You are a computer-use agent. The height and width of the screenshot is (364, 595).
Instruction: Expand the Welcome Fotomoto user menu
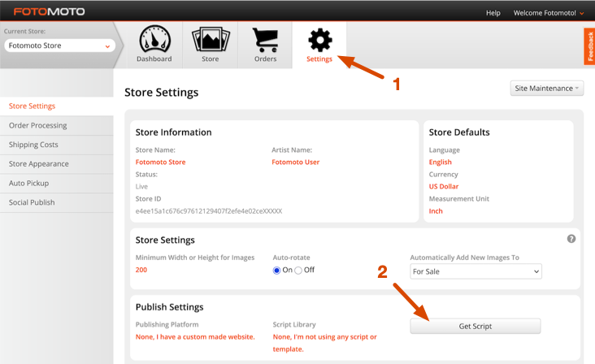click(549, 13)
